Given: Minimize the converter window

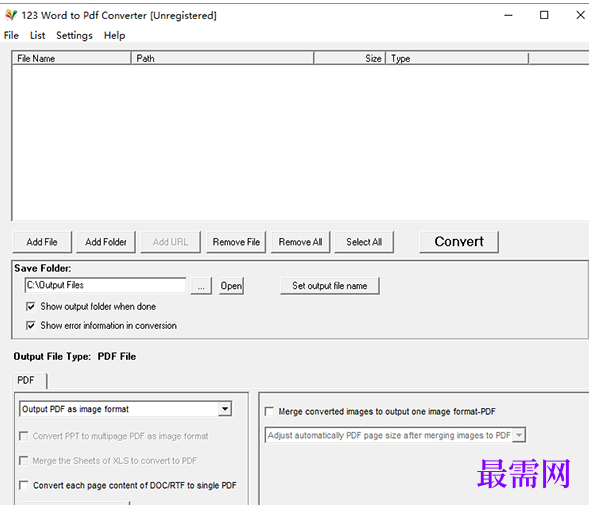Looking at the screenshot, I should (508, 15).
